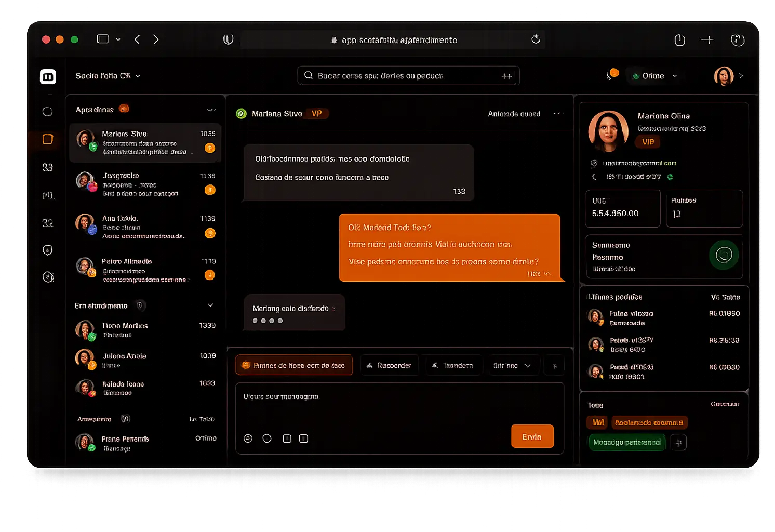
Task: Open the third recent order row
Action: coord(664,371)
